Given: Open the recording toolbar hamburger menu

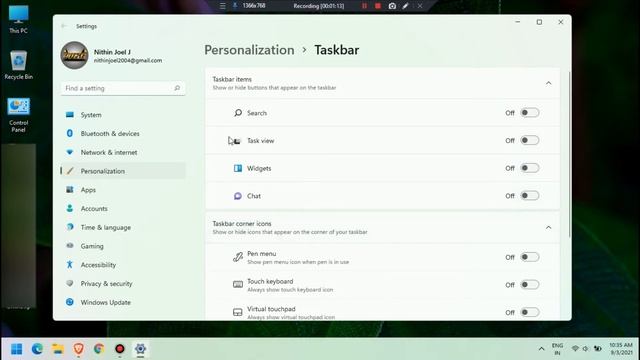Looking at the screenshot, I should coord(222,6).
